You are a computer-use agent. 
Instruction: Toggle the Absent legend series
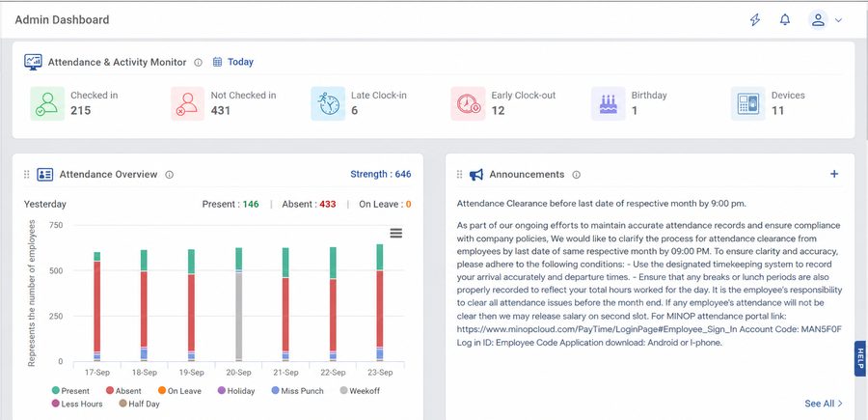point(123,391)
